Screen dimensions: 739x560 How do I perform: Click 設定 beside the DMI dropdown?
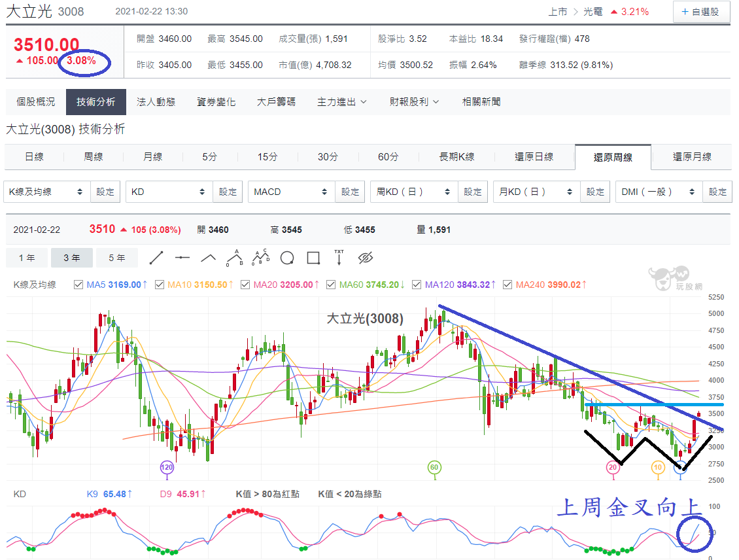point(717,192)
